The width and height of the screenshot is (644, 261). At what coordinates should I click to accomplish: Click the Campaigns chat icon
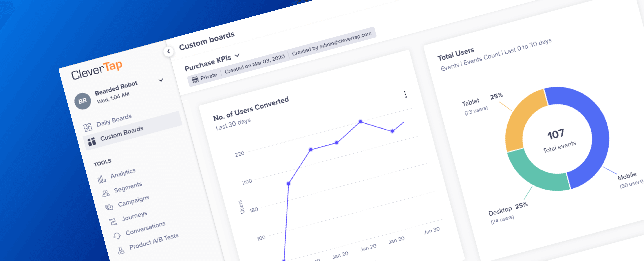coord(109,207)
